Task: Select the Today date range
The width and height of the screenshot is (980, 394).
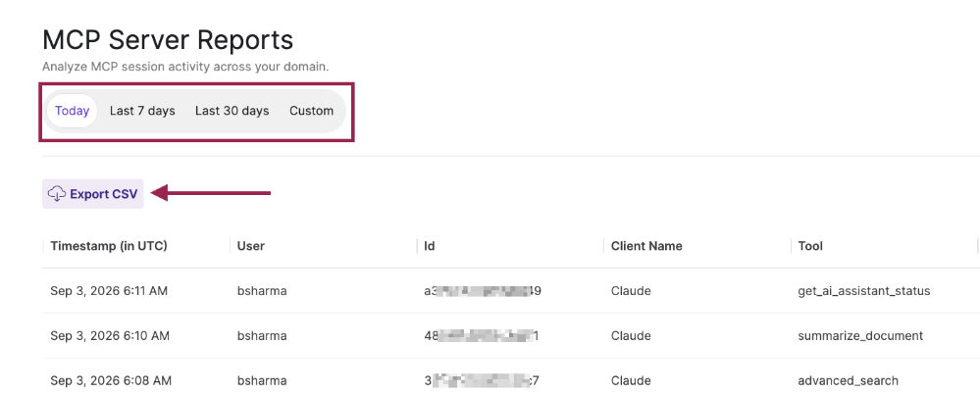Action: [72, 111]
